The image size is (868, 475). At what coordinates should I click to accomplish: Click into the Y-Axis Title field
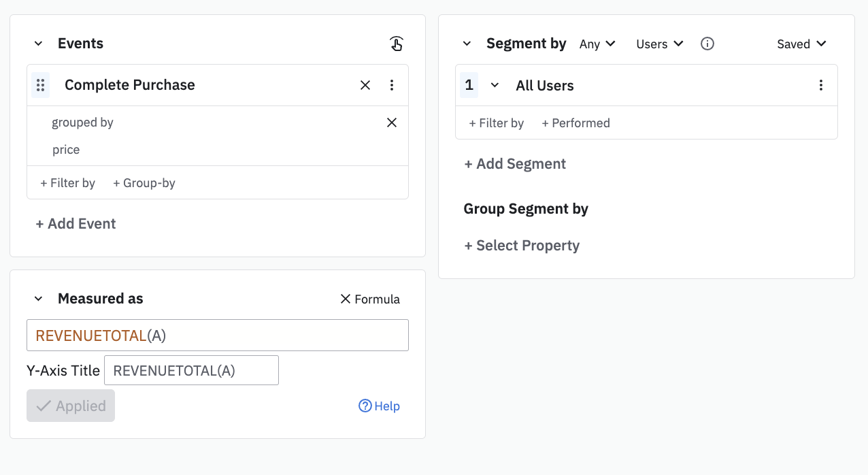point(191,371)
